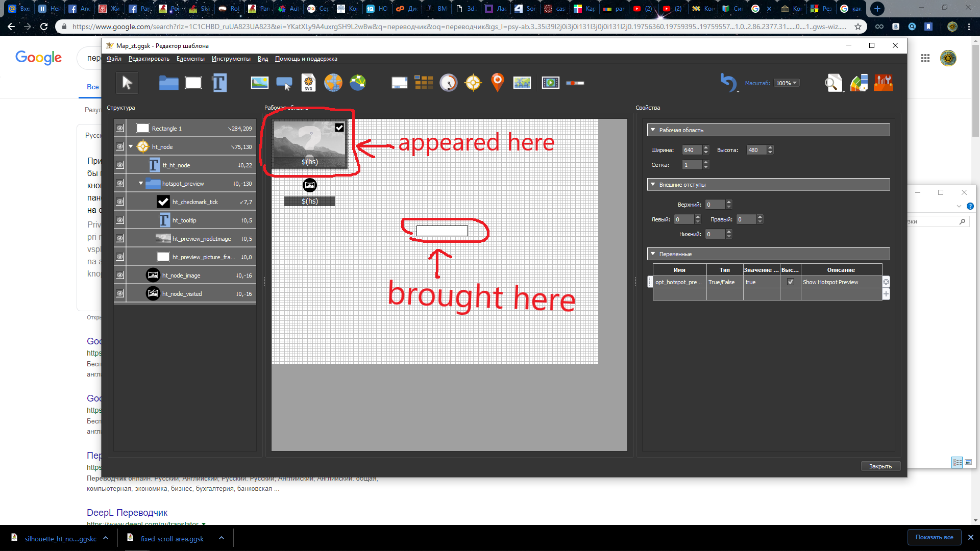
Task: Add a button element with cursor icon
Action: (x=284, y=83)
